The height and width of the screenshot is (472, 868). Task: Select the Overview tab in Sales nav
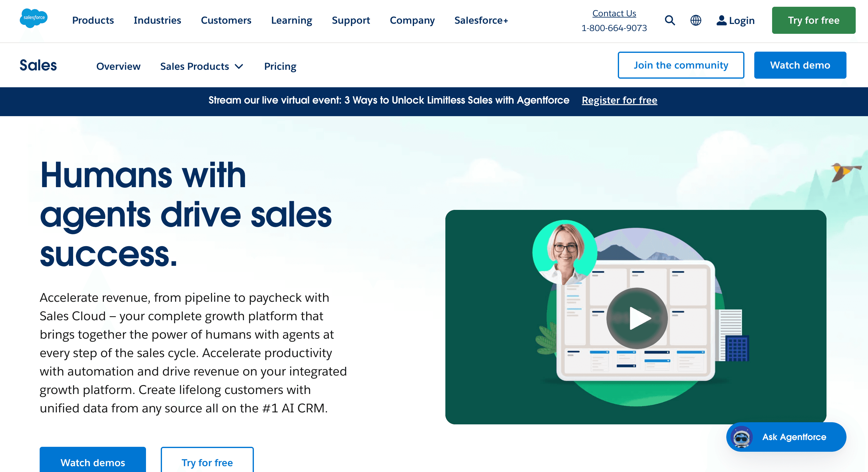coord(118,66)
